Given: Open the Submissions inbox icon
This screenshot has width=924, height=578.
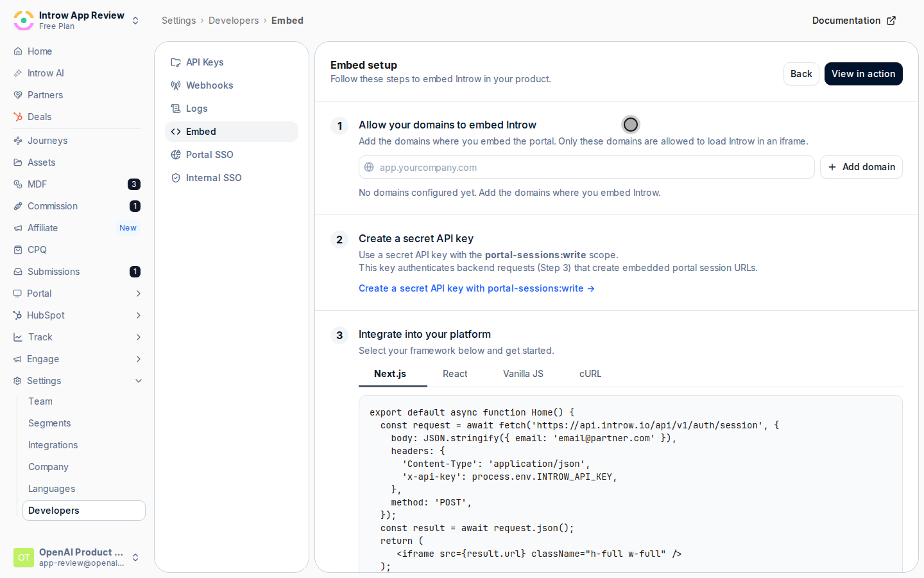Looking at the screenshot, I should click(x=18, y=272).
